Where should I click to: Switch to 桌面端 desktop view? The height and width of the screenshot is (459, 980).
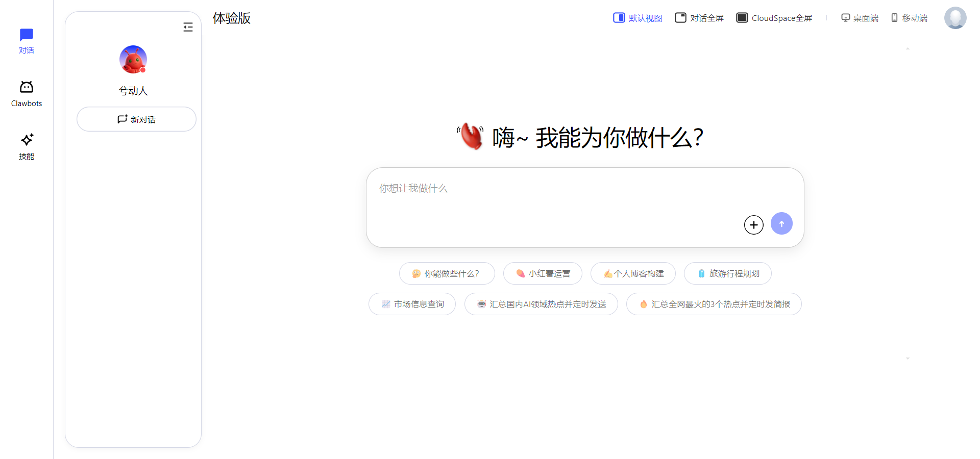point(860,17)
